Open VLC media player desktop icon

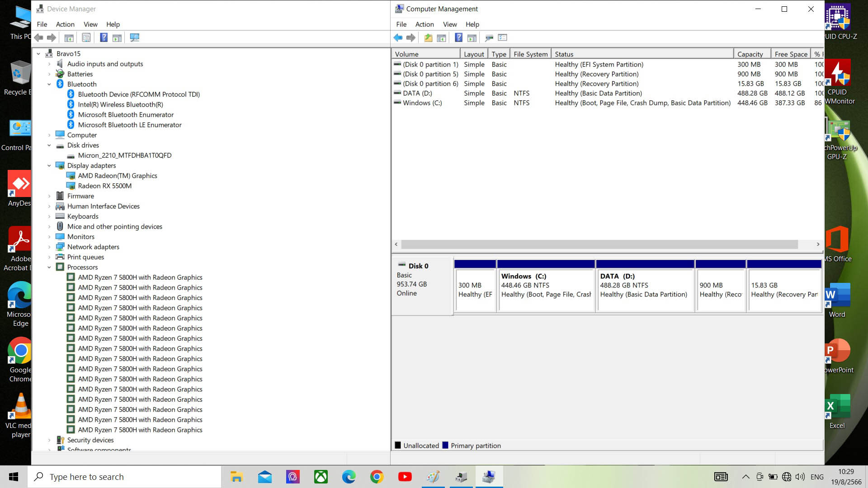(x=19, y=416)
